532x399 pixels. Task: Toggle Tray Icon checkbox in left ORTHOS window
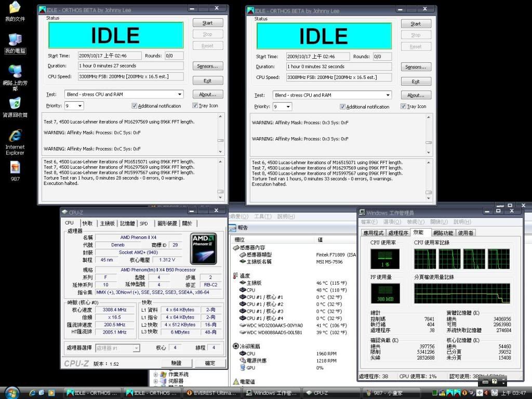(195, 106)
